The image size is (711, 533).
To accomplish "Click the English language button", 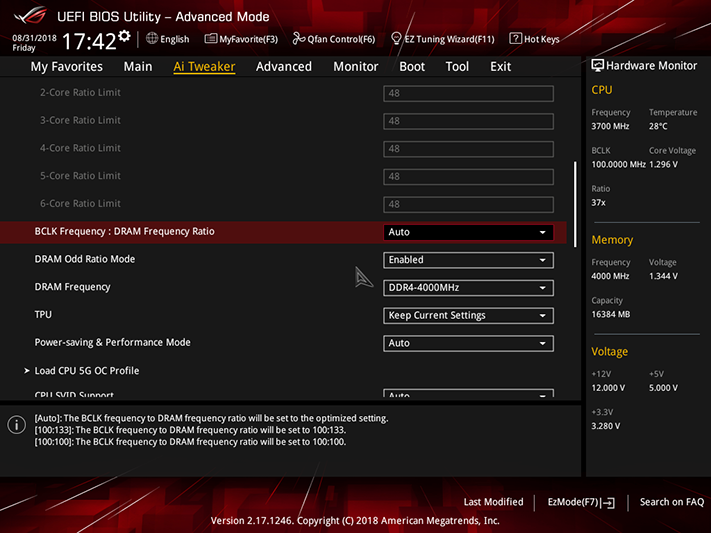I will tap(168, 39).
